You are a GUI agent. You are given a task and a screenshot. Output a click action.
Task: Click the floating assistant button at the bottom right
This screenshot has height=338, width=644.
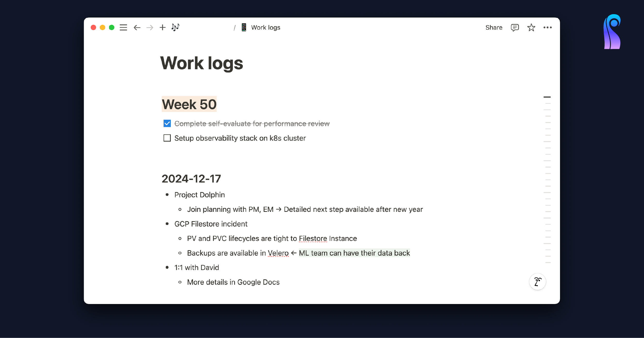(x=537, y=282)
